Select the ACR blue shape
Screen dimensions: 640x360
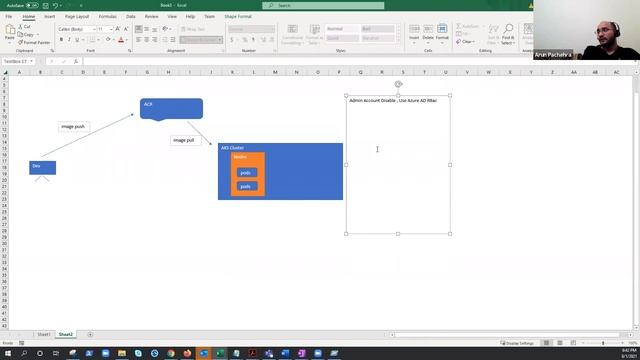pyautogui.click(x=171, y=109)
